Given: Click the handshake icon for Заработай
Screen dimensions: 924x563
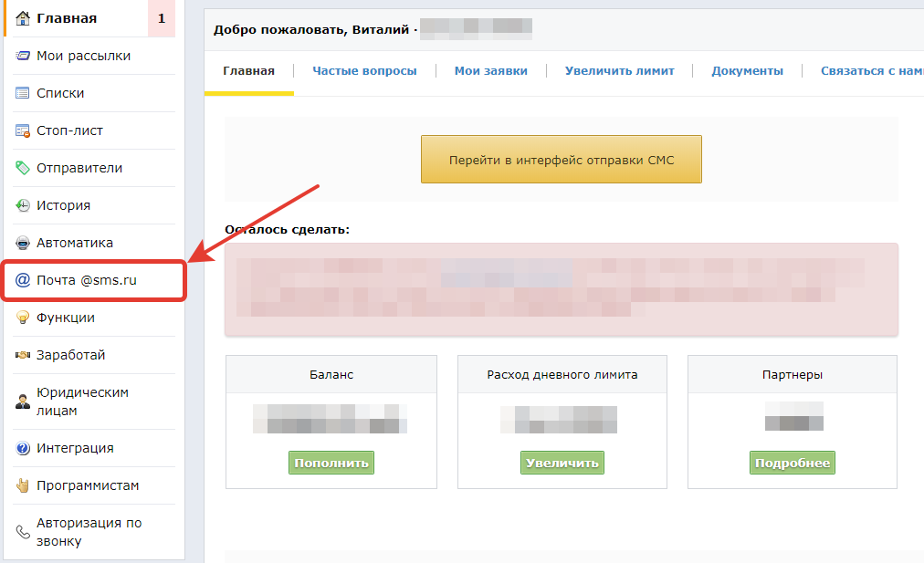Looking at the screenshot, I should tap(23, 355).
